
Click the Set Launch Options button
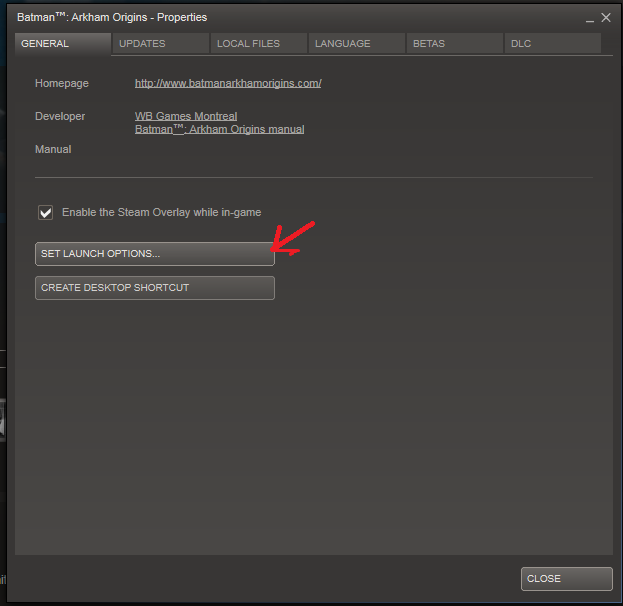click(155, 254)
